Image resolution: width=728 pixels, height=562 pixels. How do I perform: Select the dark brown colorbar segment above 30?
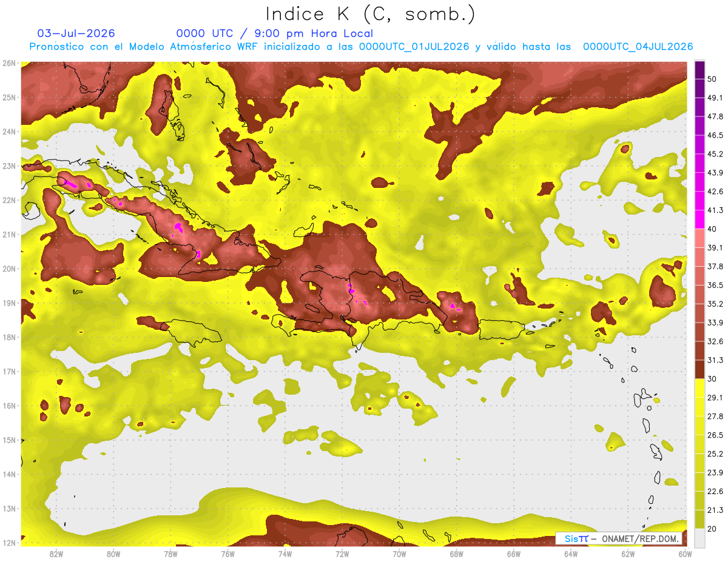pos(699,369)
